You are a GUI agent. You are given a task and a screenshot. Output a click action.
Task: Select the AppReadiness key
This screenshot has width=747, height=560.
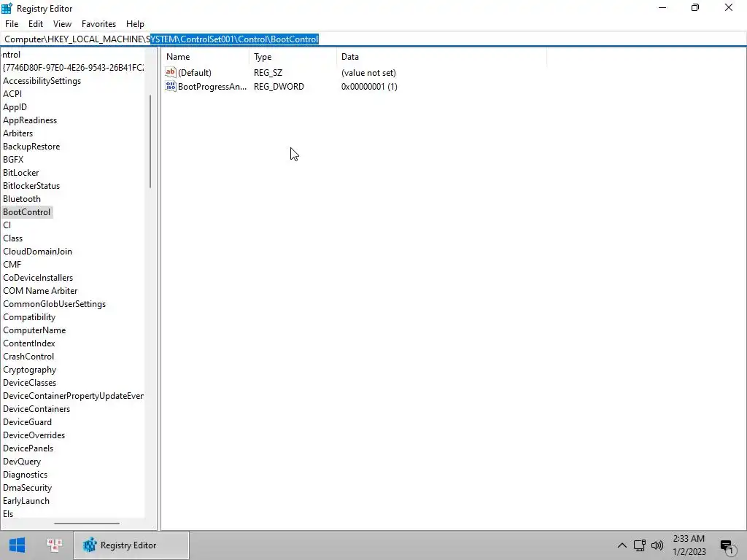30,120
